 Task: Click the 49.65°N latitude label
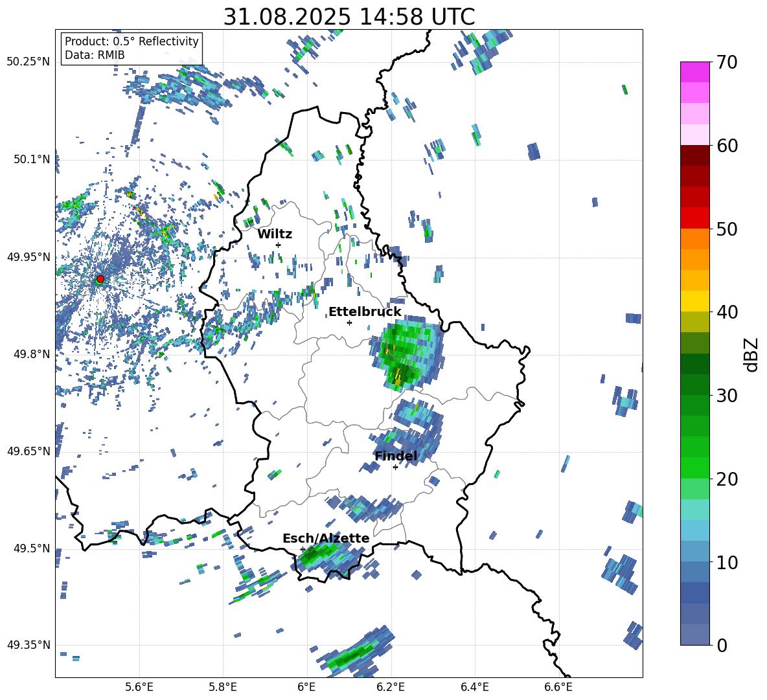[29, 451]
